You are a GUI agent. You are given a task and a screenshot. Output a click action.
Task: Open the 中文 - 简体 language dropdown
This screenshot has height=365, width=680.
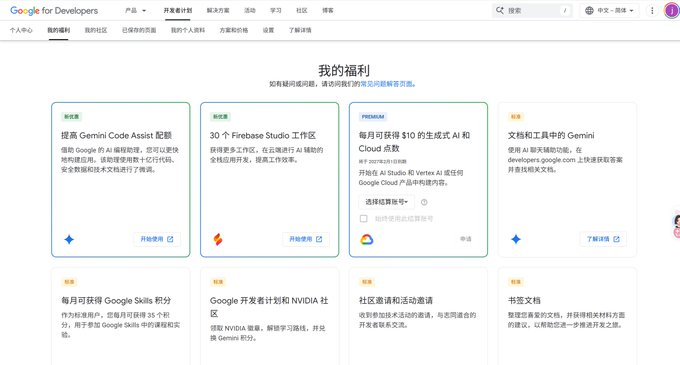609,10
